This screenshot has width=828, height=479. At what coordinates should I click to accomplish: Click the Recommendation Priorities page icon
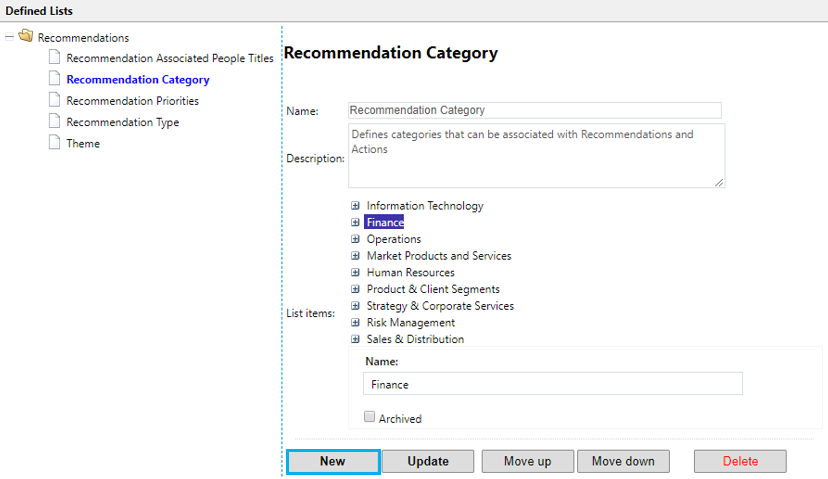(x=55, y=100)
